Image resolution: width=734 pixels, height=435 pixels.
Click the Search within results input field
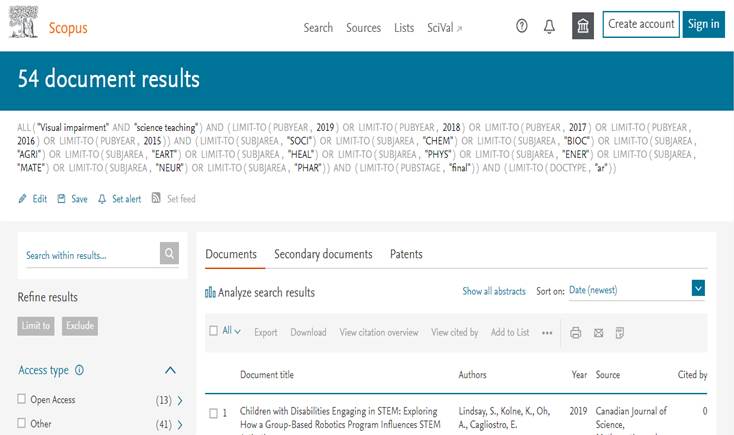click(x=90, y=255)
